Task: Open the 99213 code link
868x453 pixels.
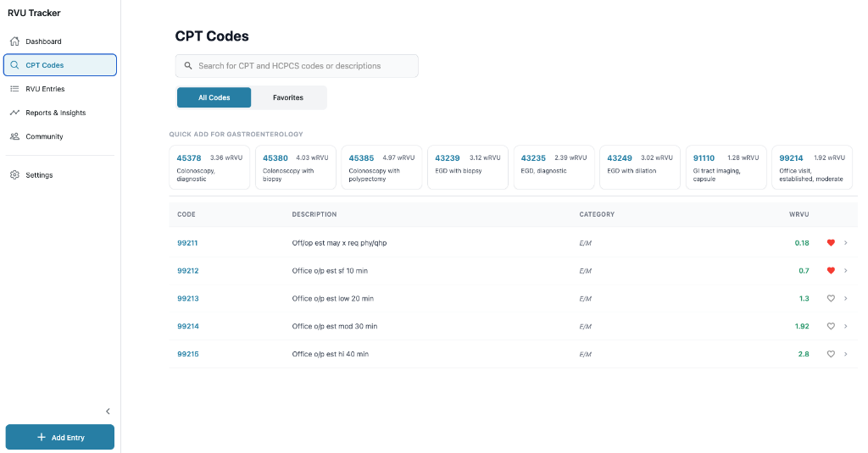Action: point(187,299)
